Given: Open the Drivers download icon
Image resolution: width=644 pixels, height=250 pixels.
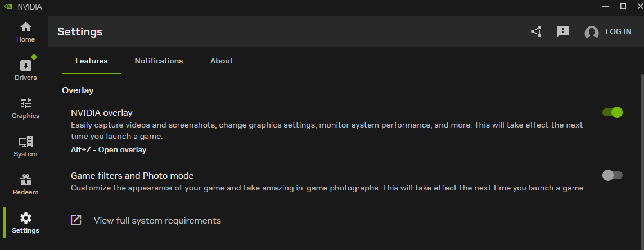Looking at the screenshot, I should (25, 65).
